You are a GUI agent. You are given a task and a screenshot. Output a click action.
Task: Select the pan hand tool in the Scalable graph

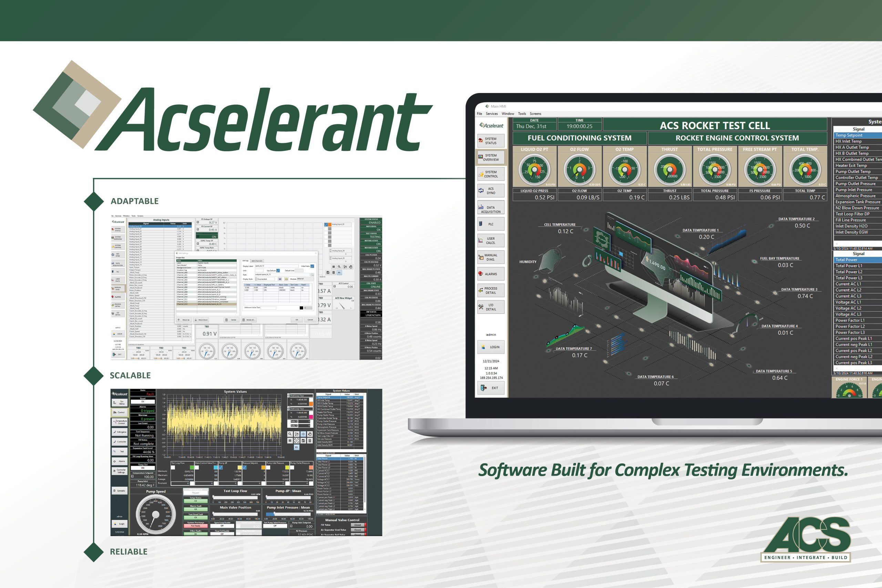click(310, 434)
